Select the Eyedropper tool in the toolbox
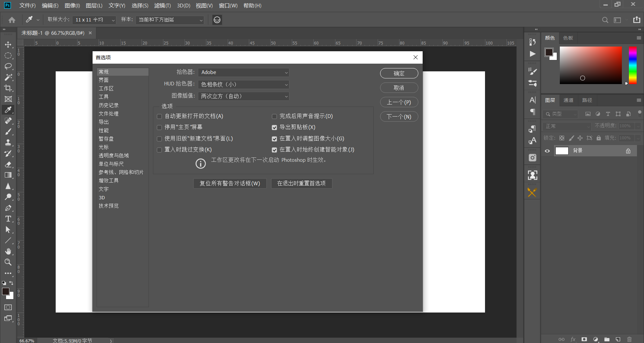 tap(8, 110)
